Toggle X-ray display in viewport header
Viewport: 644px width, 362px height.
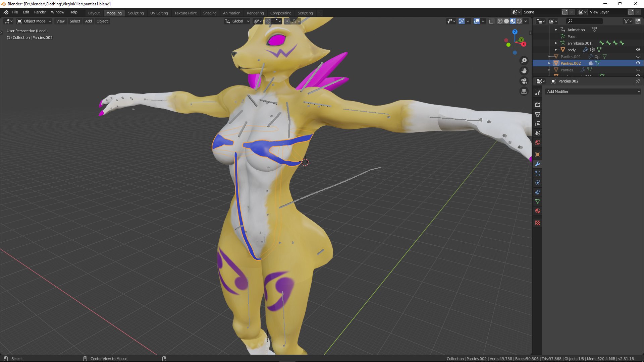[x=491, y=21]
